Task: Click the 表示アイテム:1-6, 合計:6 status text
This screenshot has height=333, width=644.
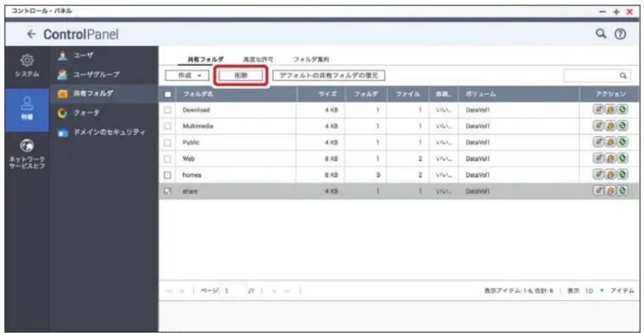Action: click(x=519, y=291)
